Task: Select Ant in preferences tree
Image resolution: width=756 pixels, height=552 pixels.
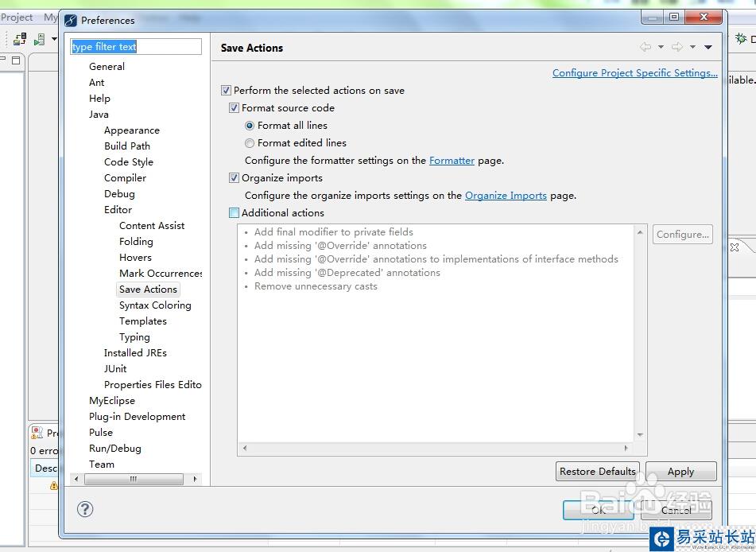Action: click(x=96, y=83)
